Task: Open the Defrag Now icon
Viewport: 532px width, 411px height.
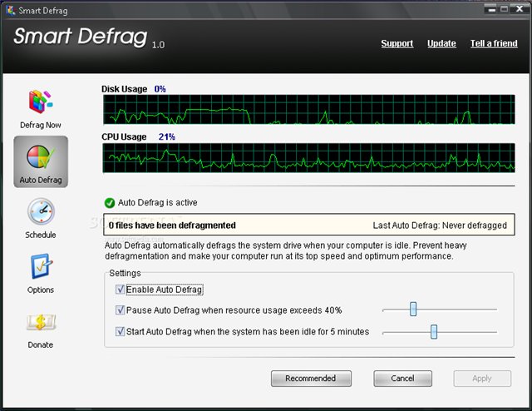Action: 41,102
